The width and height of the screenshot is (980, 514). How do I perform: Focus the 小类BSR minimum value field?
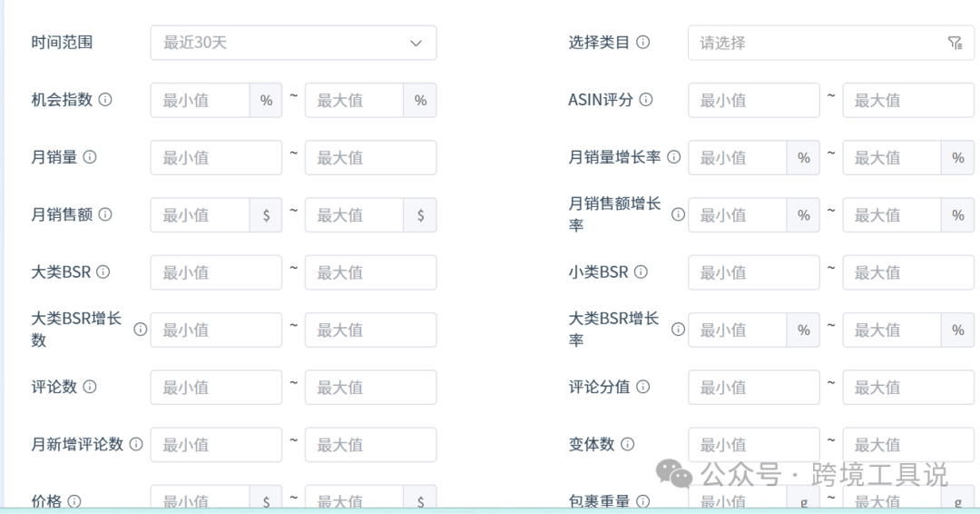[754, 272]
